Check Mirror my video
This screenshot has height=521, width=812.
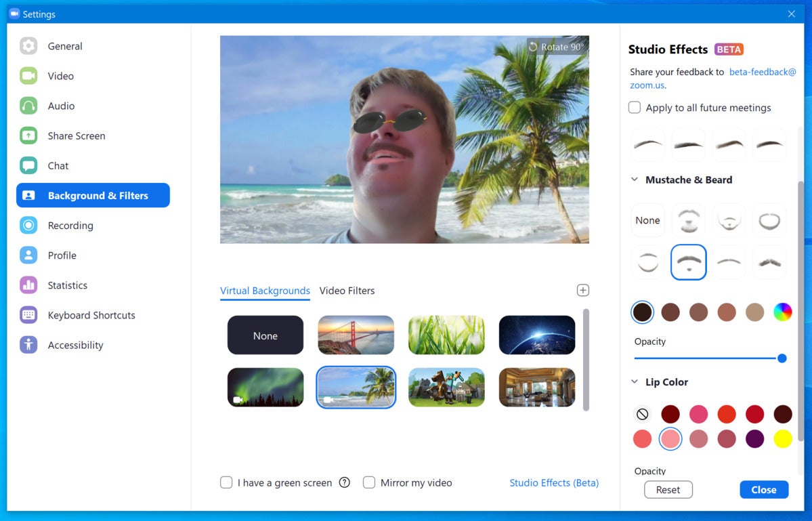(x=369, y=482)
